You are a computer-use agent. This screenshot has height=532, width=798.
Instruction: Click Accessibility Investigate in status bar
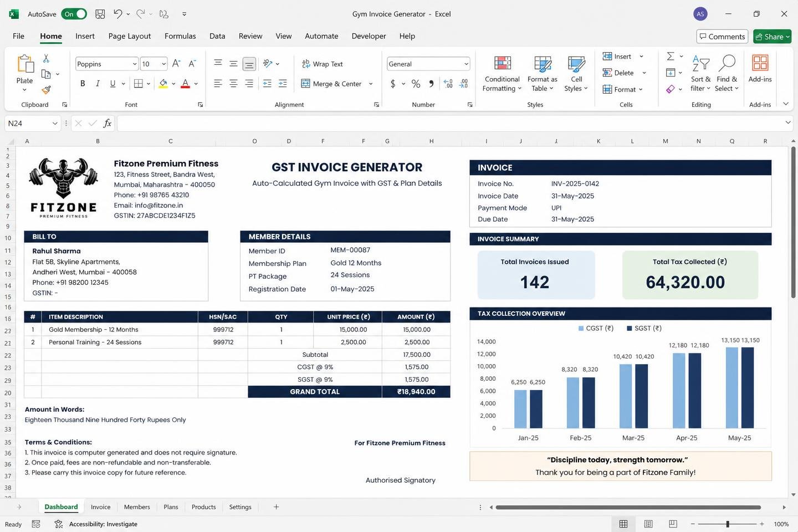tap(96, 524)
